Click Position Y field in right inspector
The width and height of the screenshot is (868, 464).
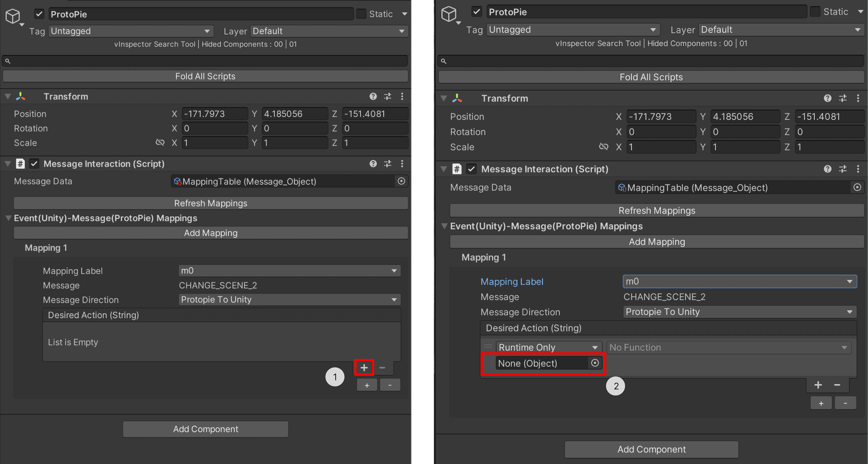[x=745, y=116]
